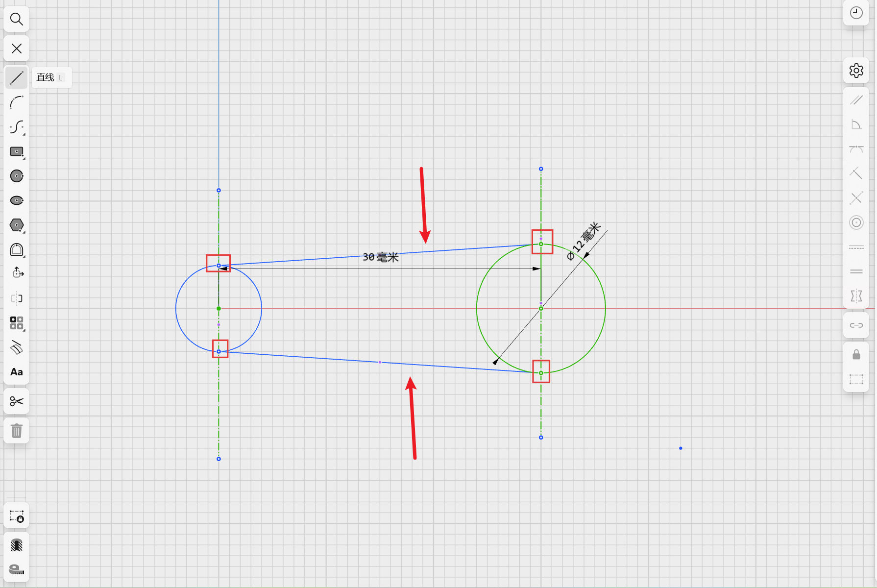Apply the Tangent constraint
Viewport: 877px width, 588px height.
click(856, 149)
